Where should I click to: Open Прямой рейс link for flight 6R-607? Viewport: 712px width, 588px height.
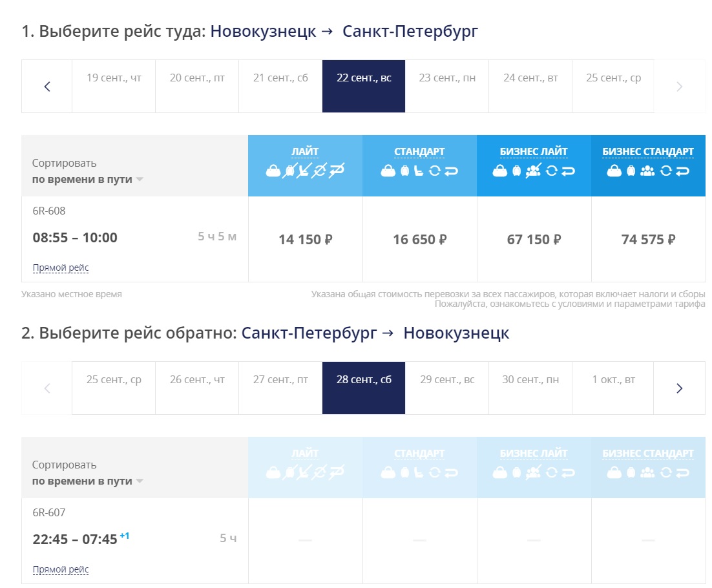61,569
